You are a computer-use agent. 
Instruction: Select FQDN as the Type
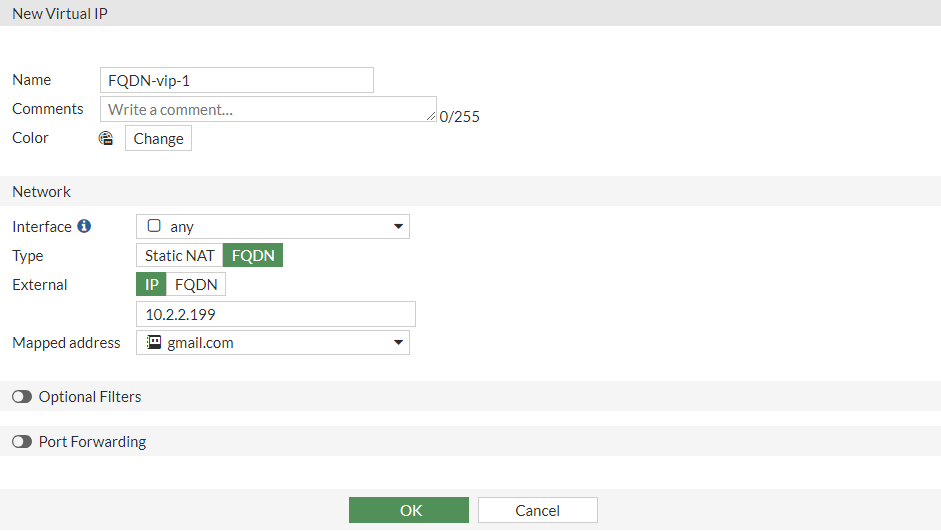point(253,256)
